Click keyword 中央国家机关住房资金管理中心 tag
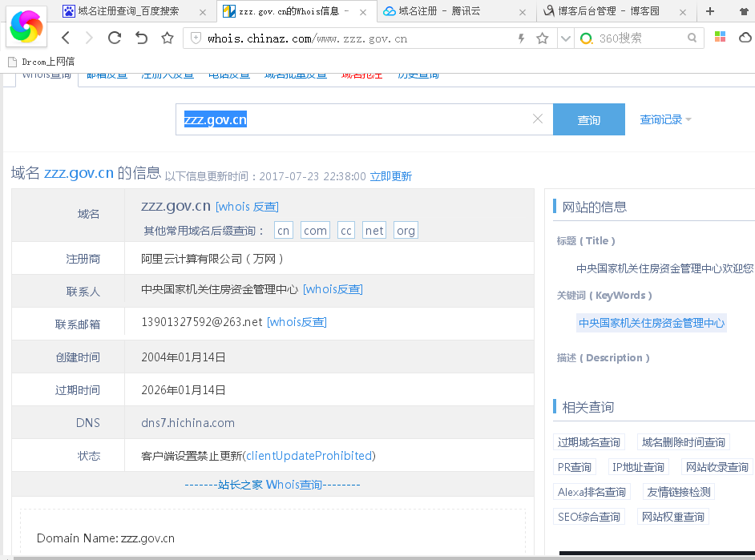 coord(652,323)
